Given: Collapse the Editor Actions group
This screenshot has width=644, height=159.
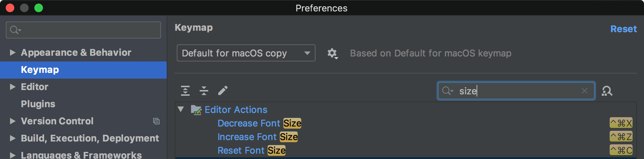Looking at the screenshot, I should [181, 109].
